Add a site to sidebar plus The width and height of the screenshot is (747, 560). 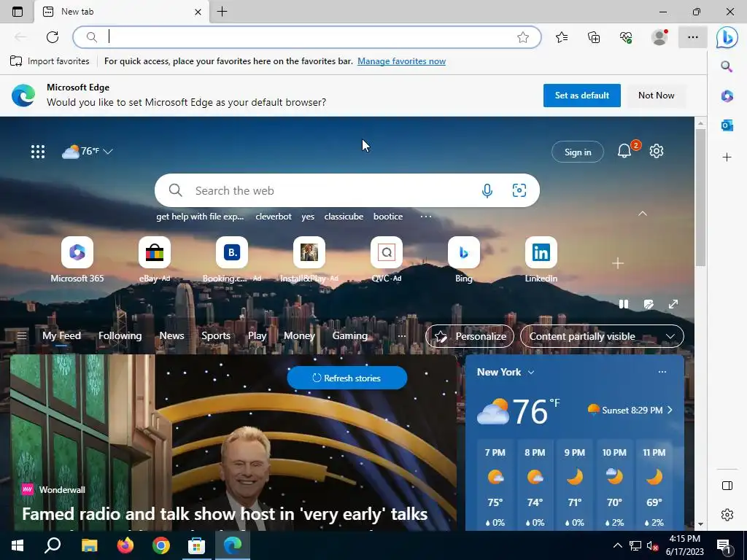click(x=727, y=157)
